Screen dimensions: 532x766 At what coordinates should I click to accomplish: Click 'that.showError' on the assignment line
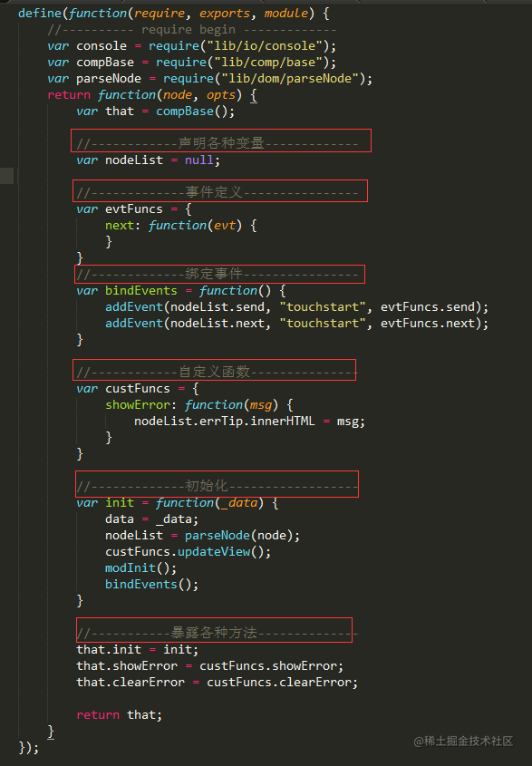[x=127, y=666]
